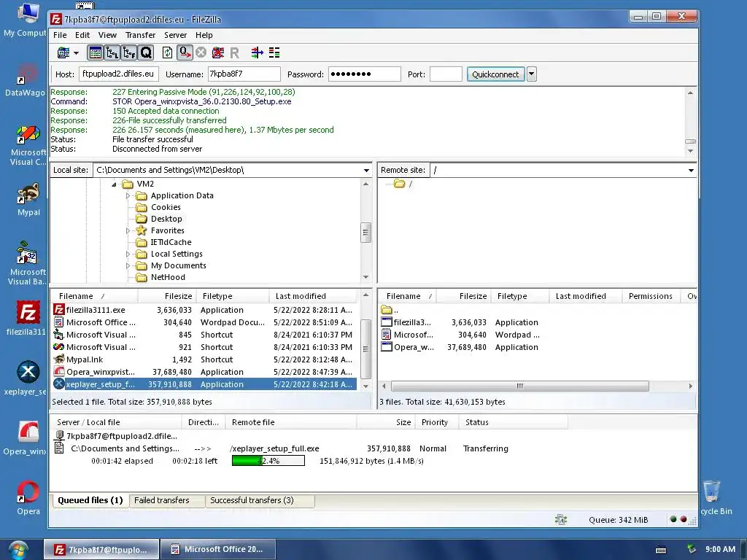Toggle the message log display
The height and width of the screenshot is (560, 747).
pos(96,52)
